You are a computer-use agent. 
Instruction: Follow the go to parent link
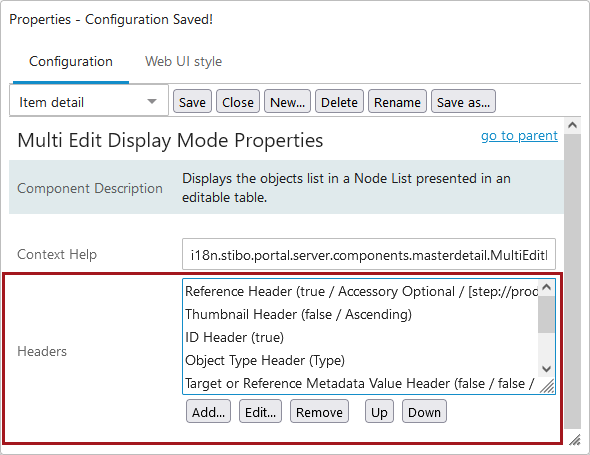tap(519, 135)
